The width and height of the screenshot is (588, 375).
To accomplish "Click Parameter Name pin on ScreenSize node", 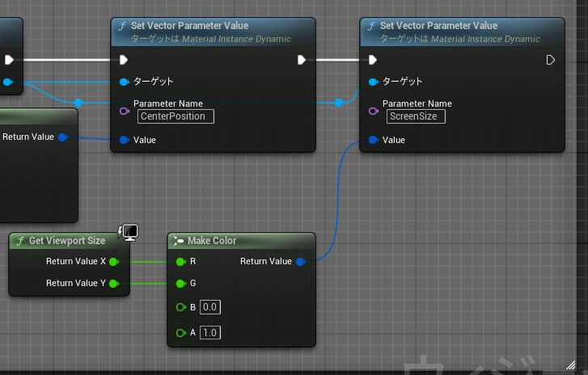I will click(374, 112).
